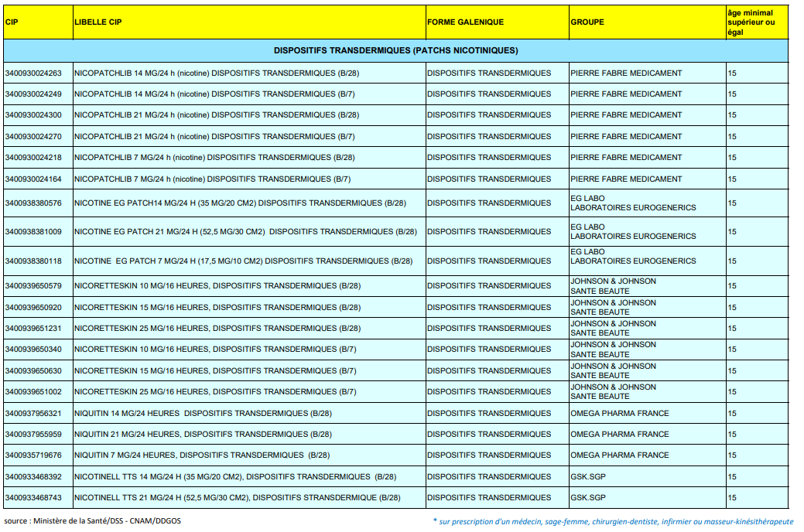Select CIP code 3400939651002
804x532 pixels.
33,392
